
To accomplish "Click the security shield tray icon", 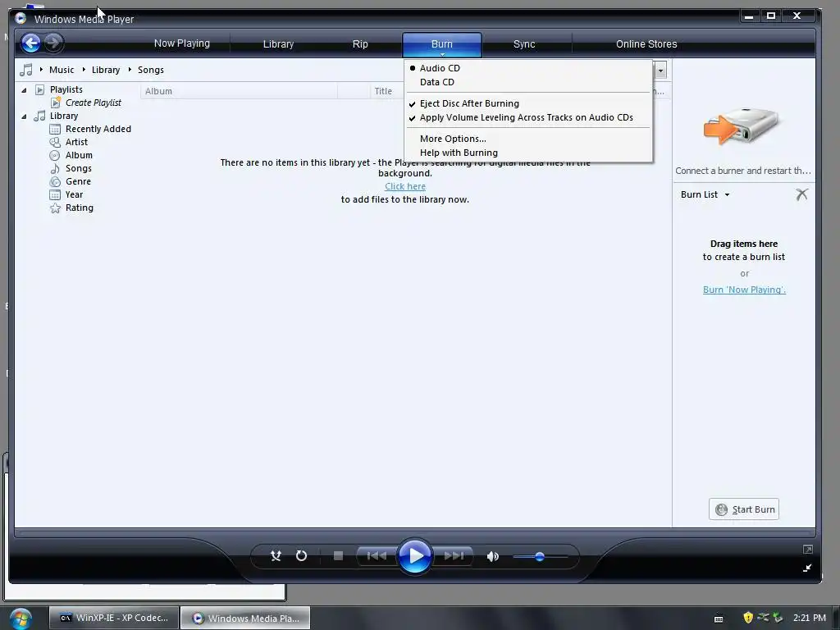I will coord(748,618).
